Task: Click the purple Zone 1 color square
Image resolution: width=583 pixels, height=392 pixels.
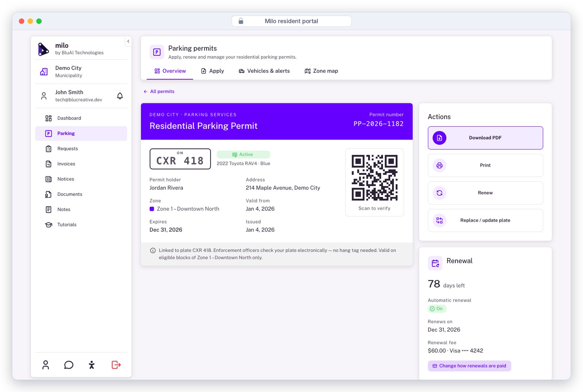Action: coord(152,209)
